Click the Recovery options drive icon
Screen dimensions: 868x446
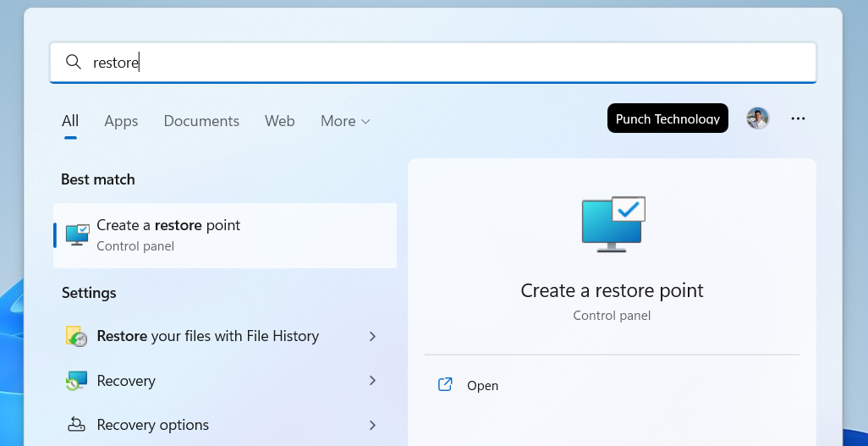pos(76,424)
